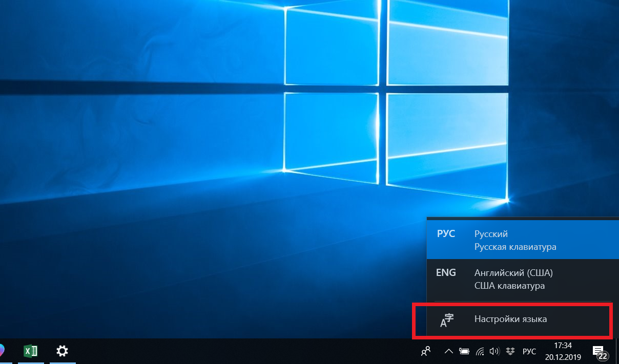Viewport: 619px width, 364px height.
Task: Click the partially visible icon at taskbar's left edge
Action: 2,351
